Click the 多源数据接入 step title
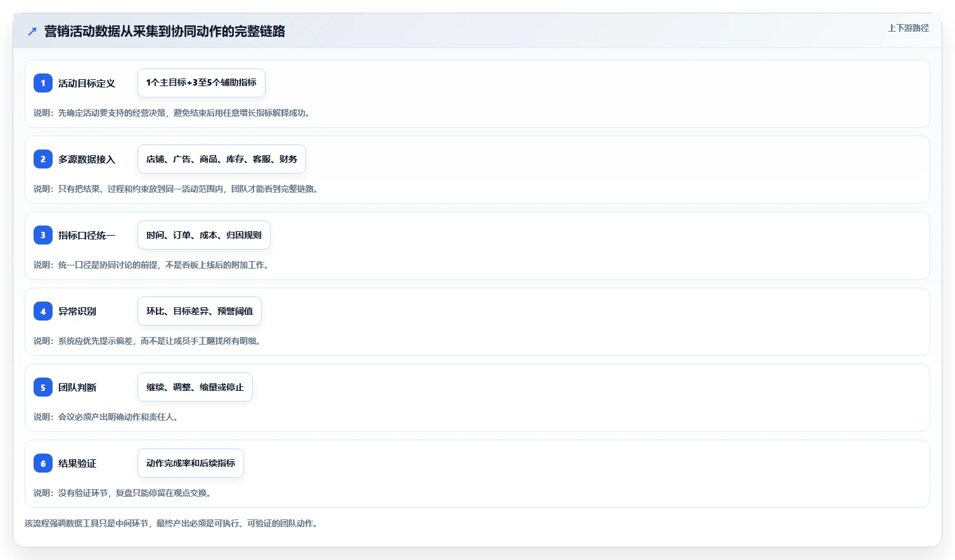 (87, 159)
